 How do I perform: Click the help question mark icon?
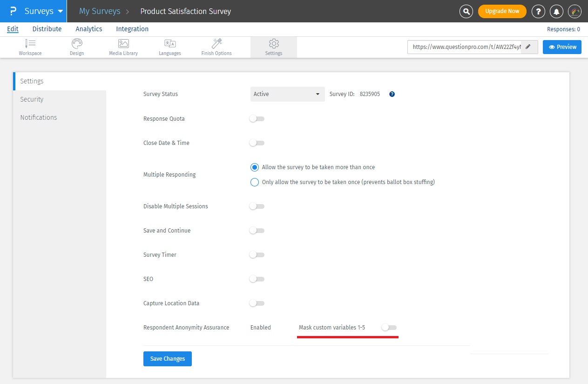[x=538, y=11]
